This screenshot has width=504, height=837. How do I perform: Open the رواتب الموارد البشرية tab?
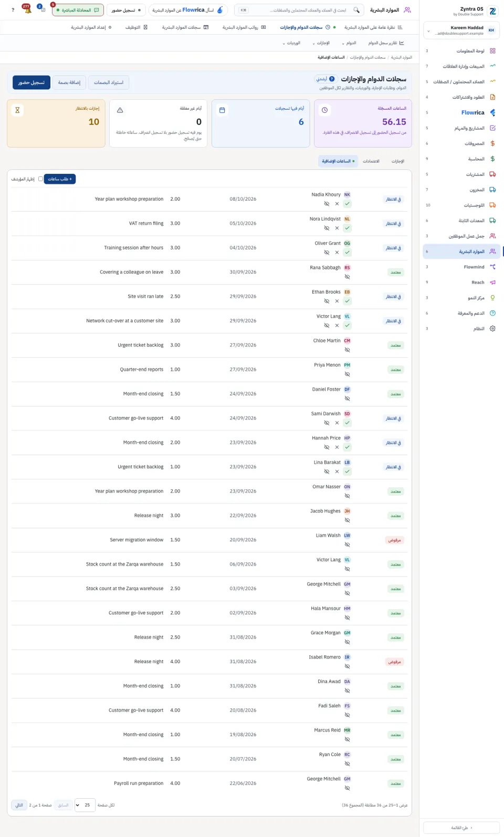[244, 27]
